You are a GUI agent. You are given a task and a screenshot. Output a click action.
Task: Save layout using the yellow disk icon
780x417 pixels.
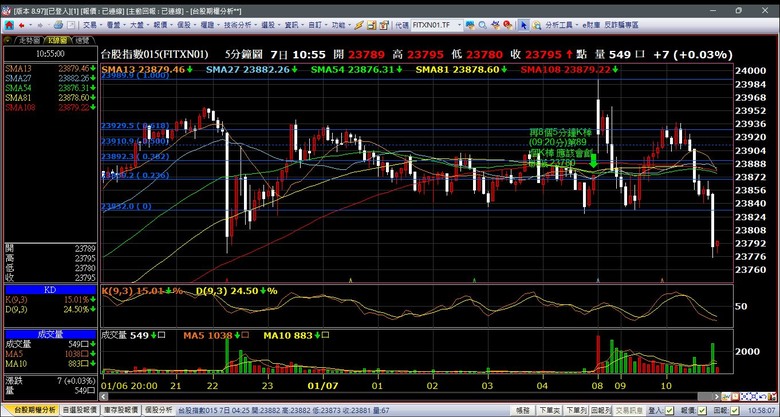[371, 25]
